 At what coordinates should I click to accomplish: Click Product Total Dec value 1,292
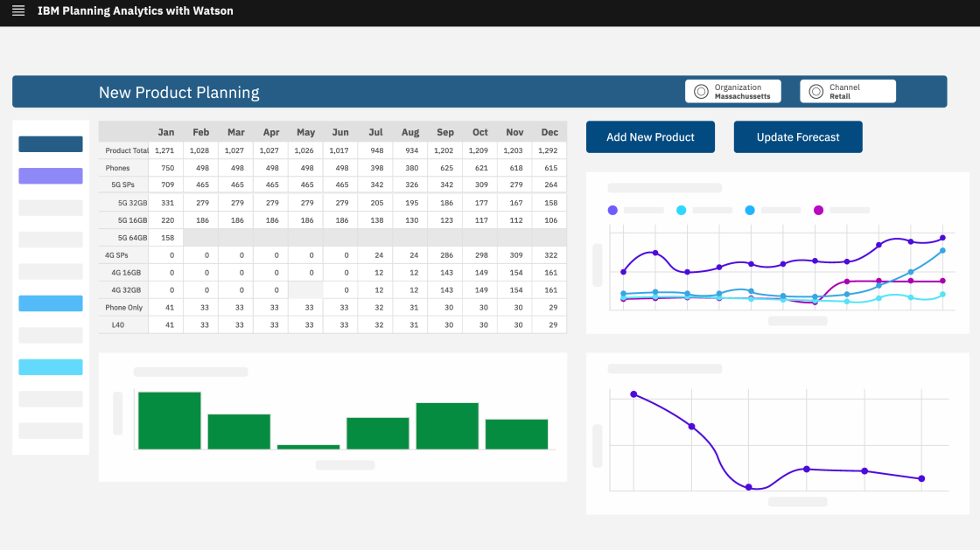click(x=549, y=150)
